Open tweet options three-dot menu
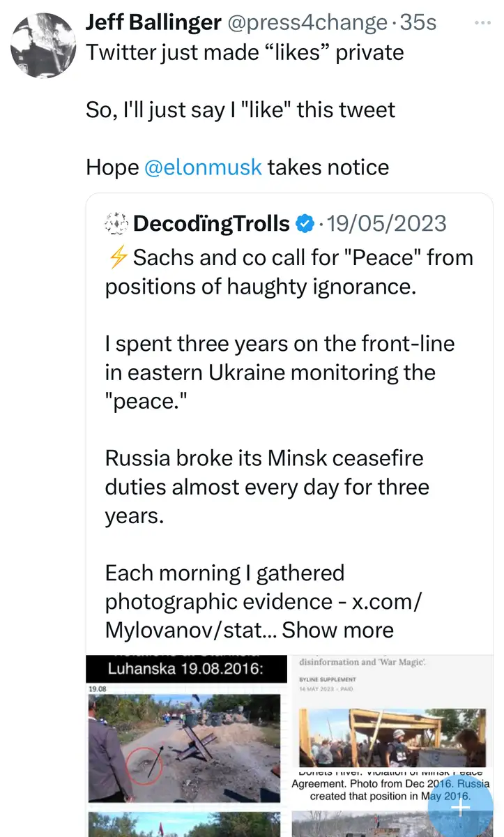Screen dimensions: 504x837 482,23
